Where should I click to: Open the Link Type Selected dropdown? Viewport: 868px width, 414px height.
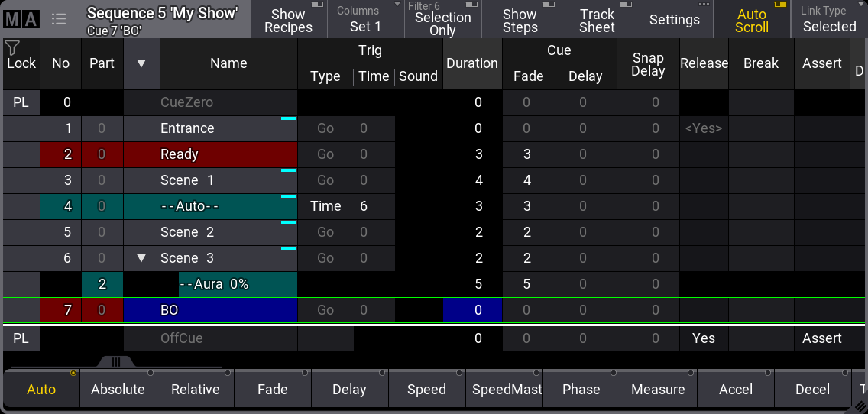(x=829, y=20)
